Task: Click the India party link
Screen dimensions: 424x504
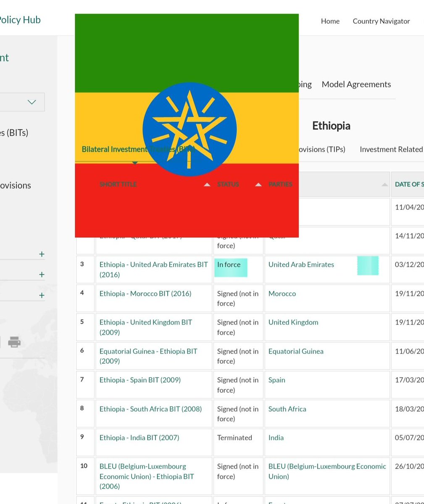Action: pyautogui.click(x=276, y=438)
